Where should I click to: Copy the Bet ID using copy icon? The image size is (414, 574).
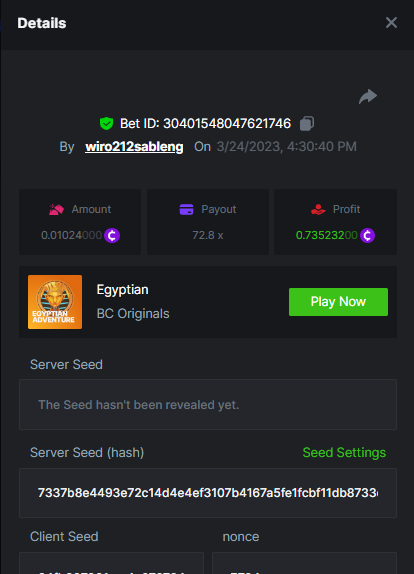click(x=307, y=124)
